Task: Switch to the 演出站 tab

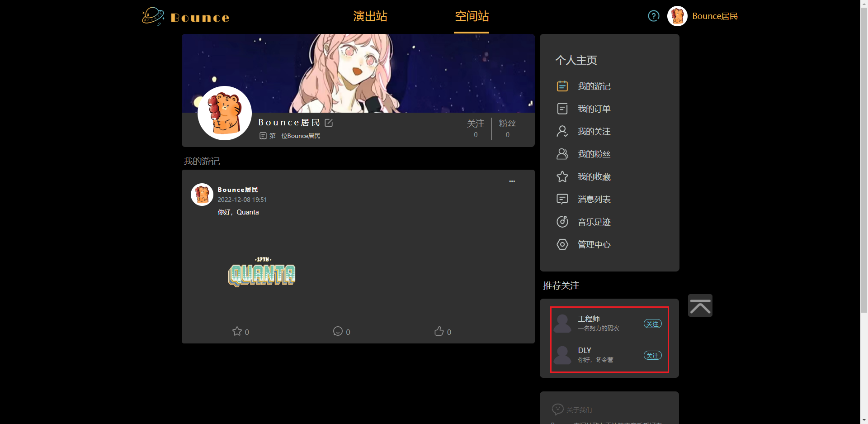Action: (370, 16)
